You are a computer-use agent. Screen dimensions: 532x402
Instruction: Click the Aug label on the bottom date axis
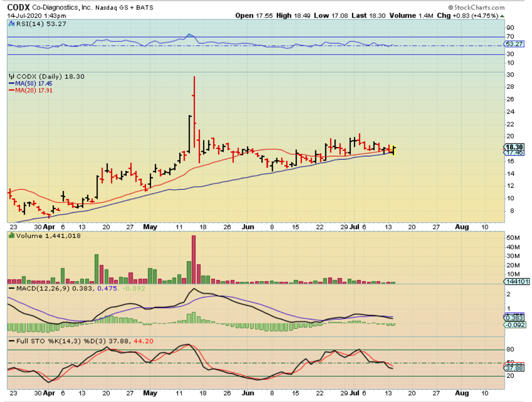(x=462, y=393)
